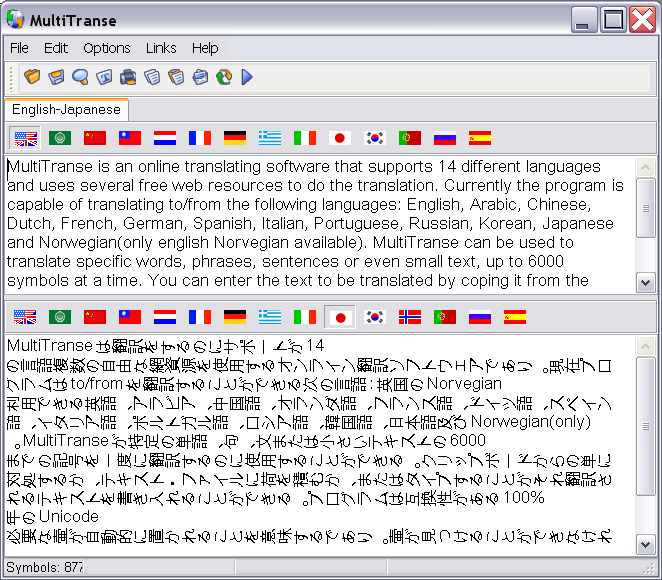
Task: Select French flag in source language row
Action: pyautogui.click(x=200, y=138)
